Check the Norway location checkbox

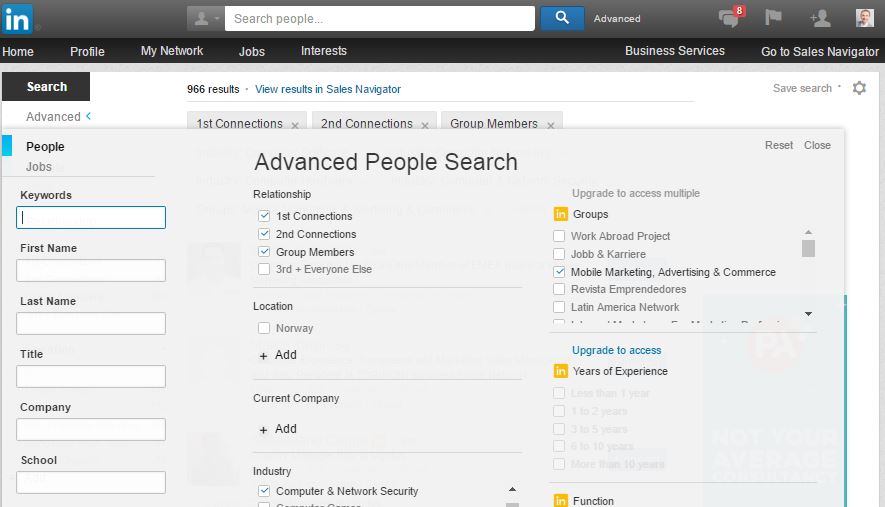264,328
